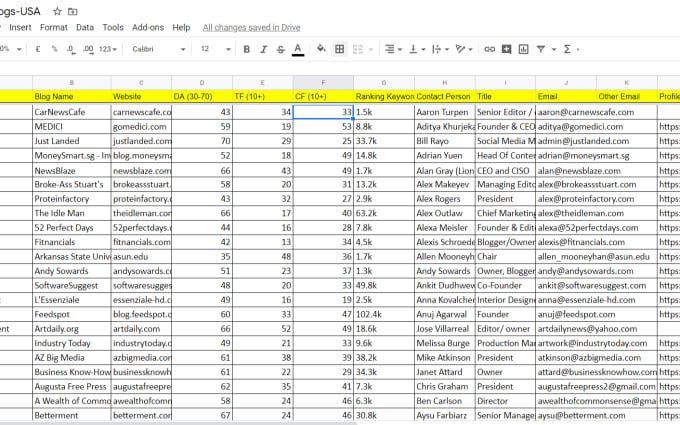The width and height of the screenshot is (680, 425).
Task: Format as currency pound icon
Action: tap(38, 49)
